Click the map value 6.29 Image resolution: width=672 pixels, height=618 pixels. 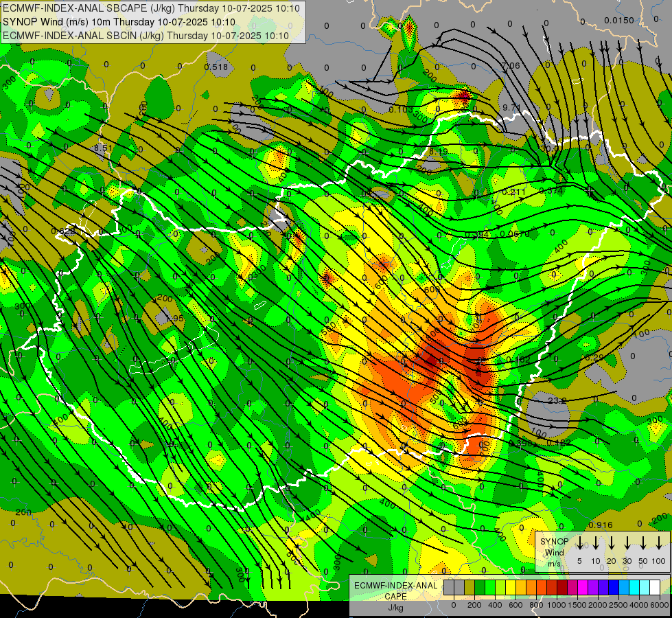click(594, 358)
